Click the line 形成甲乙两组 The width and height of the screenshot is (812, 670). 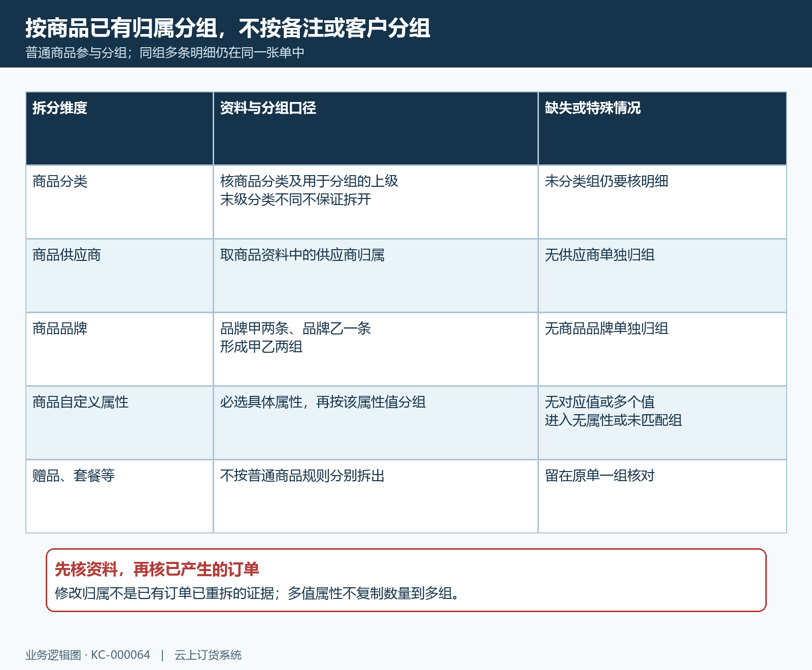tap(261, 347)
